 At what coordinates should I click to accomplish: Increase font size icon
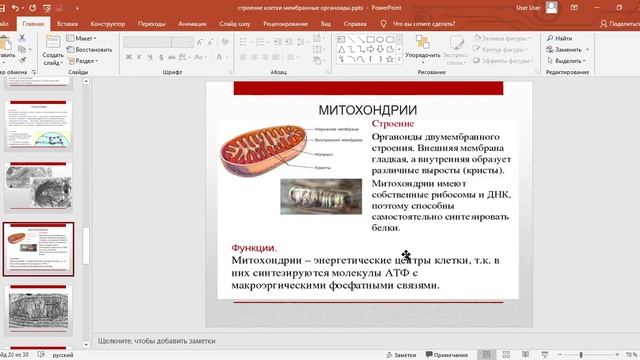200,42
